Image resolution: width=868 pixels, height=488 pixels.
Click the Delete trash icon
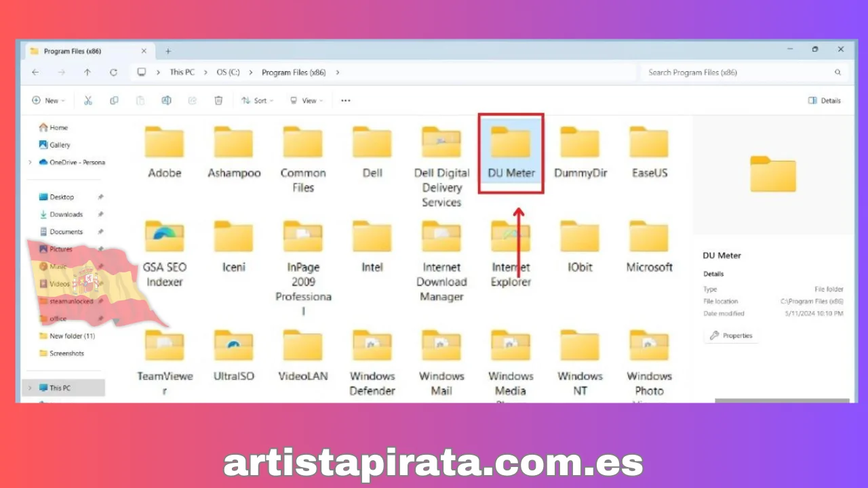pos(218,100)
